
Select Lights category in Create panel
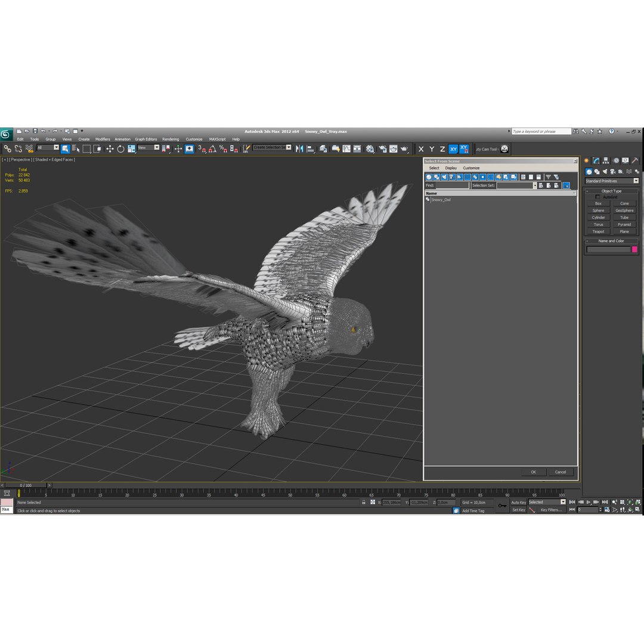click(x=605, y=172)
